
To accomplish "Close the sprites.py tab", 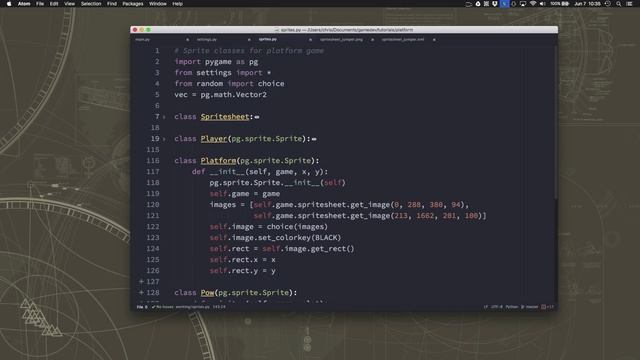I will coord(311,40).
